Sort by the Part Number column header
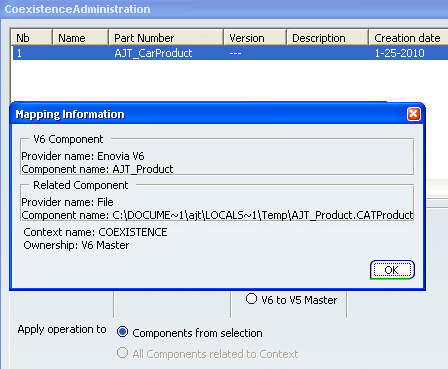This screenshot has width=448, height=369. pos(166,38)
